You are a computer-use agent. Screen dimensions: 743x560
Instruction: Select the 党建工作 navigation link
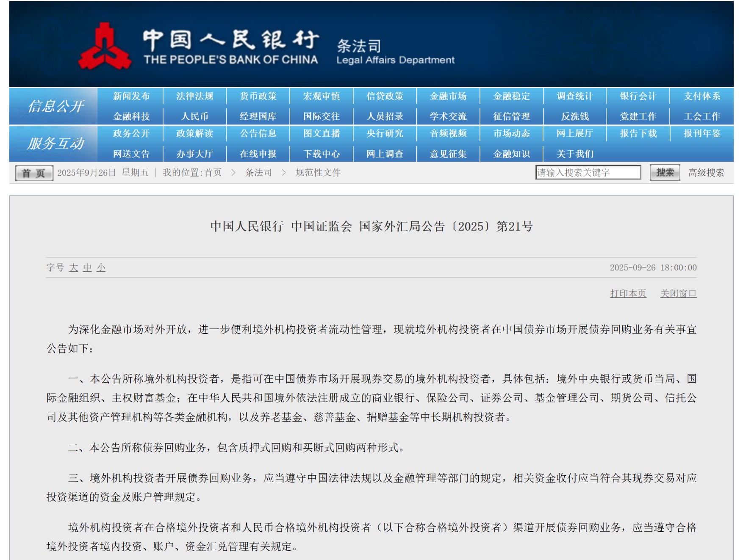tap(638, 116)
